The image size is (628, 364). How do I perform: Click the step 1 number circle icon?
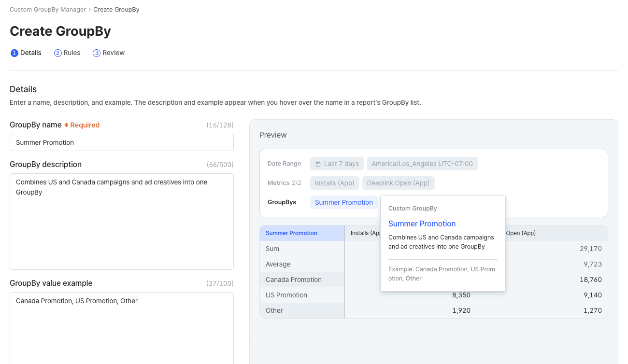(x=14, y=53)
